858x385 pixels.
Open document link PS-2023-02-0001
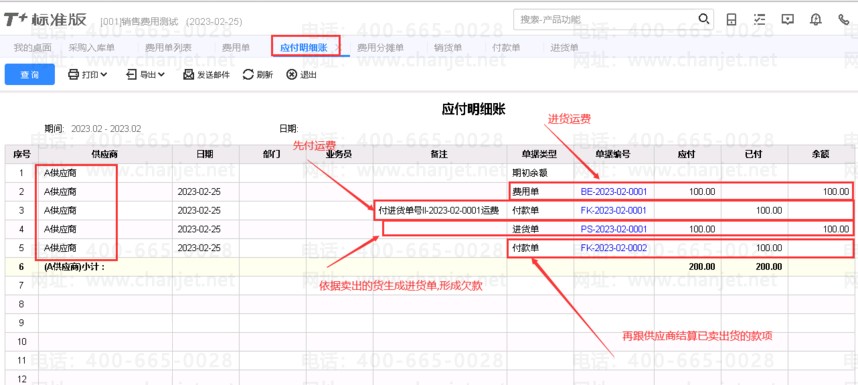point(613,229)
